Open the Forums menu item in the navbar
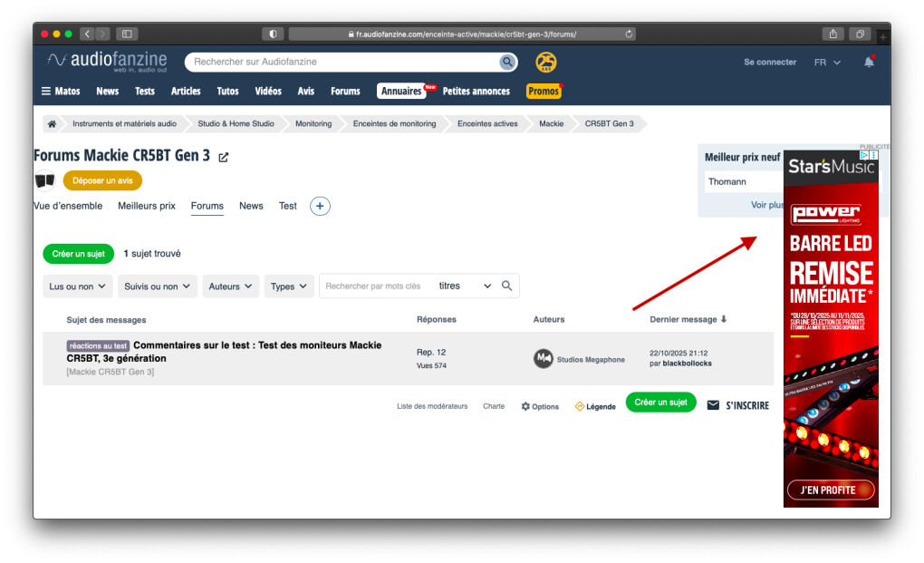The image size is (924, 563). [x=345, y=91]
